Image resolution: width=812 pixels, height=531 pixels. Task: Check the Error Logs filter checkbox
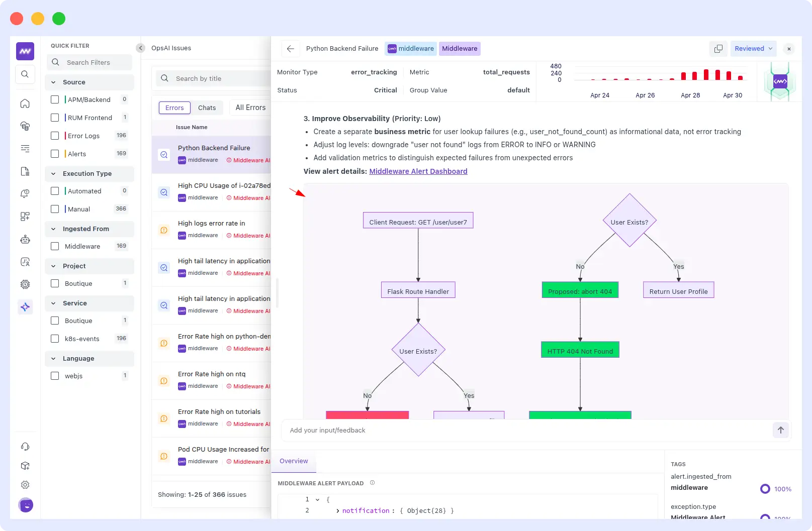tap(55, 136)
